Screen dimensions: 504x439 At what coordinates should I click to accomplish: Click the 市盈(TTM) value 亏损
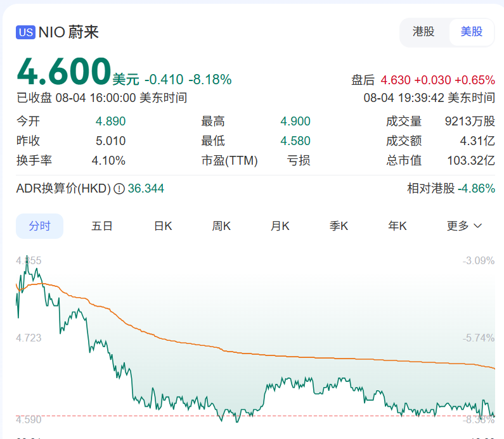click(x=299, y=160)
